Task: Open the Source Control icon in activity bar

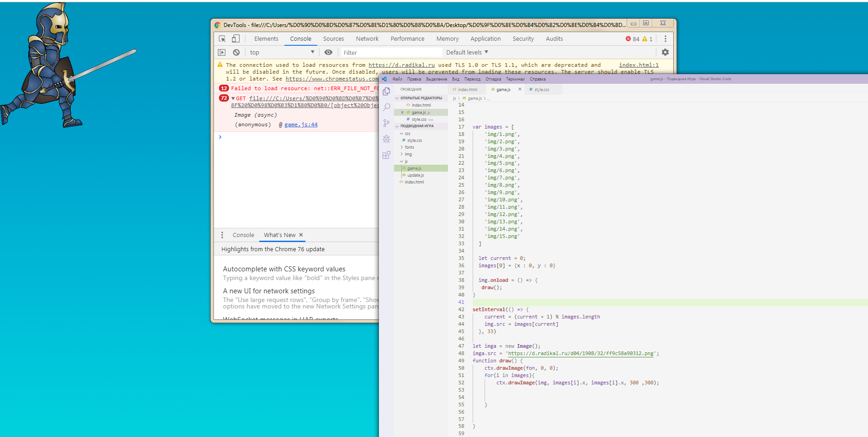Action: point(386,123)
